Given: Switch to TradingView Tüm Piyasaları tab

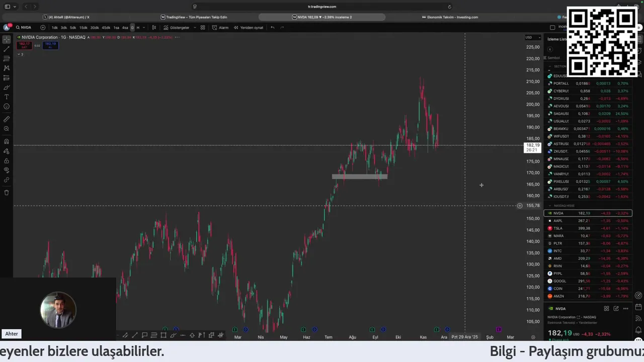Looking at the screenshot, I should [194, 17].
